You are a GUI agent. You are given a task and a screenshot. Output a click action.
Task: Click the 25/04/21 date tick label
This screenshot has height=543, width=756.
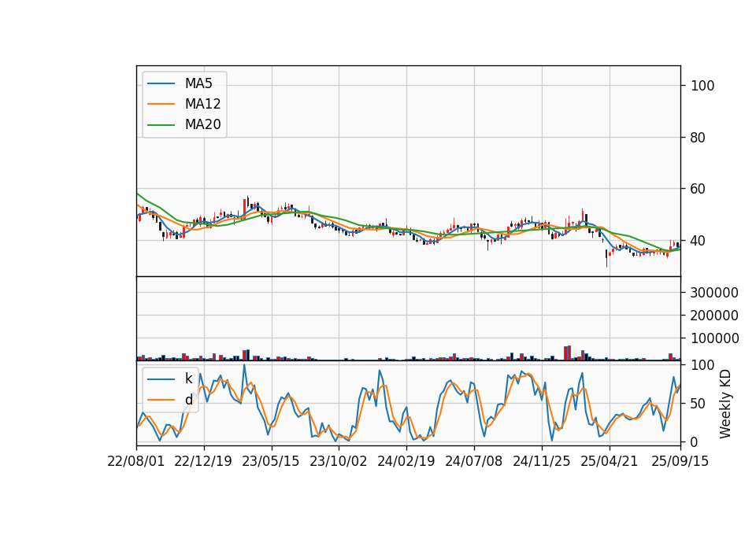pyautogui.click(x=609, y=461)
